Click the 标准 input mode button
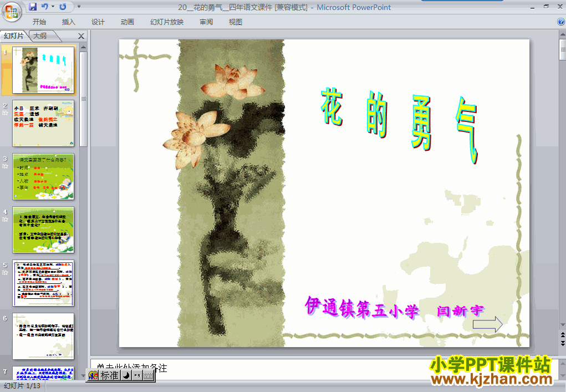 (x=109, y=375)
